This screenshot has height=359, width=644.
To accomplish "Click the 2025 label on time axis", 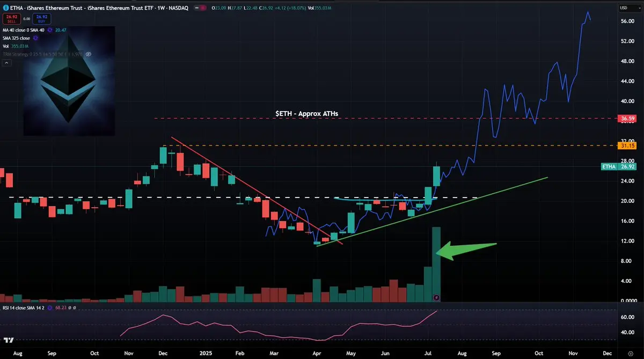I will (x=206, y=354).
